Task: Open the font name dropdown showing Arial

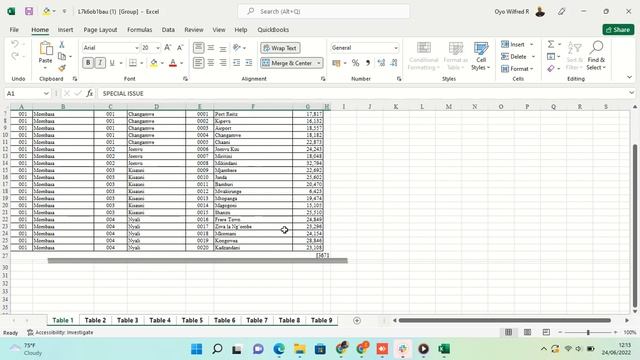Action: click(137, 48)
